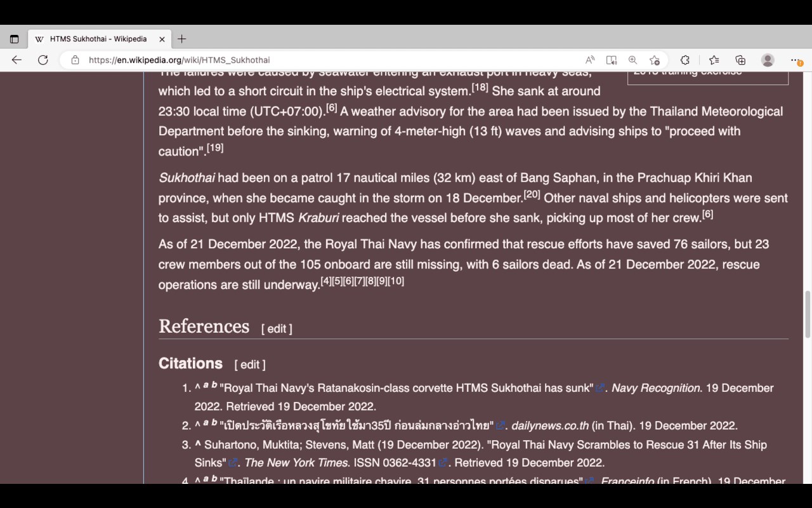
Task: Edit the References section
Action: [277, 329]
